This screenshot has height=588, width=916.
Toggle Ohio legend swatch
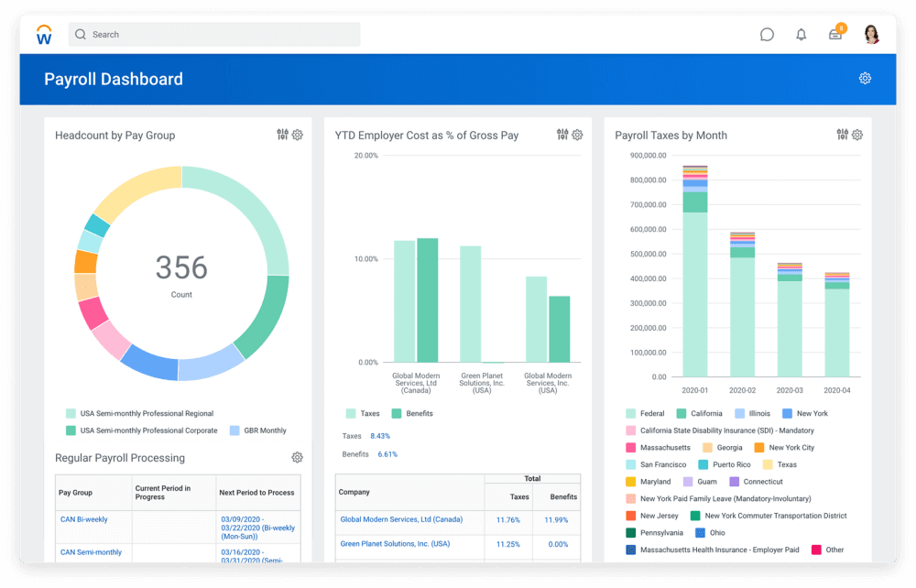pos(700,532)
